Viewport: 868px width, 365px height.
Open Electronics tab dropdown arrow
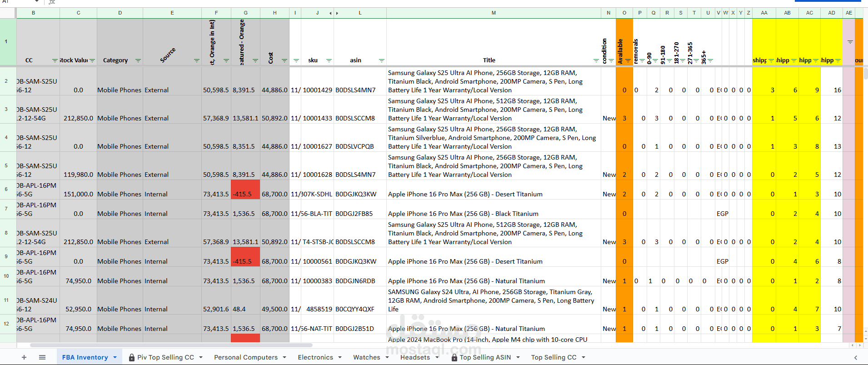pos(340,357)
